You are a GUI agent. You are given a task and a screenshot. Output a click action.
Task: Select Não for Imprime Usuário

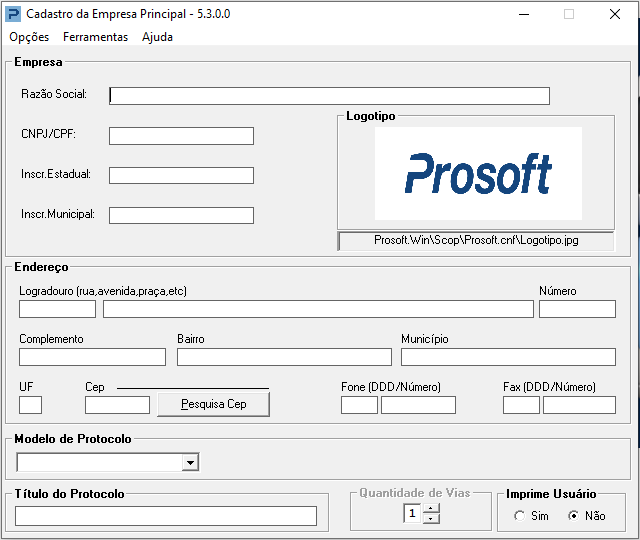587,516
